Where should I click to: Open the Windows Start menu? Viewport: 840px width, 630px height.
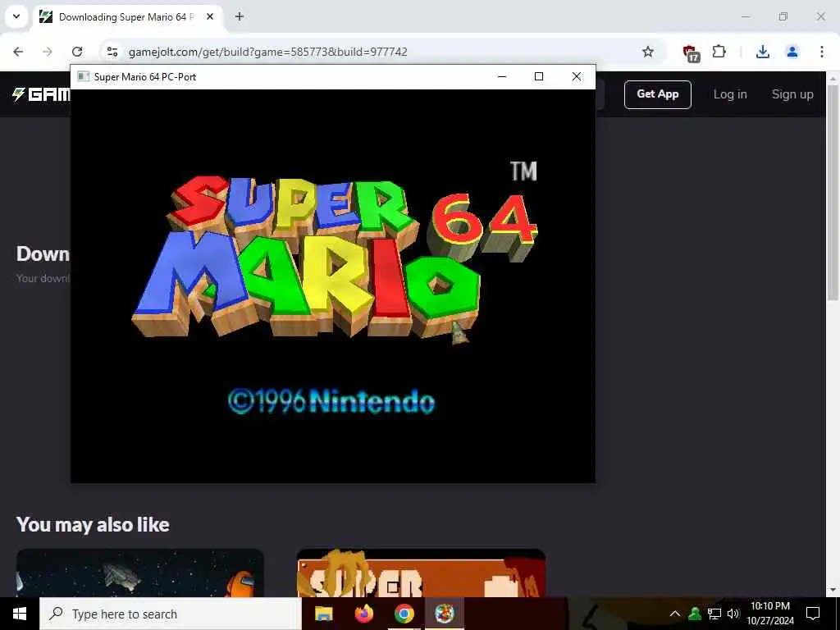click(x=20, y=614)
